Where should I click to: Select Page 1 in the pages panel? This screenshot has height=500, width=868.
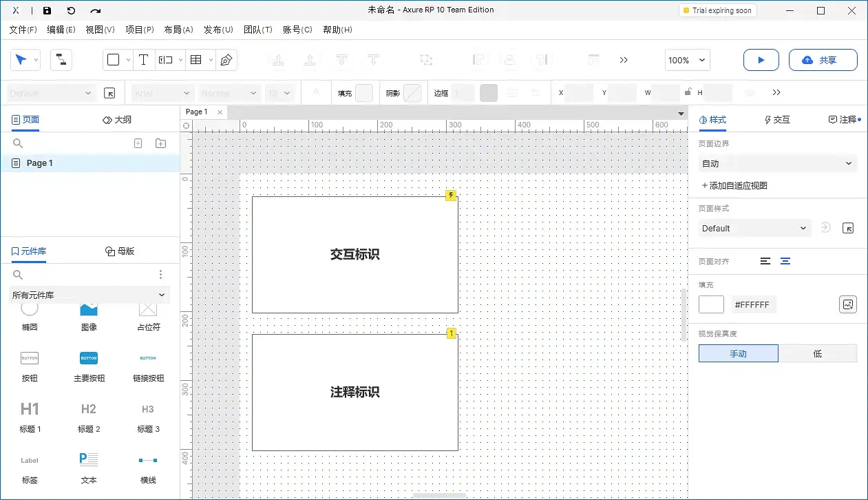(38, 163)
